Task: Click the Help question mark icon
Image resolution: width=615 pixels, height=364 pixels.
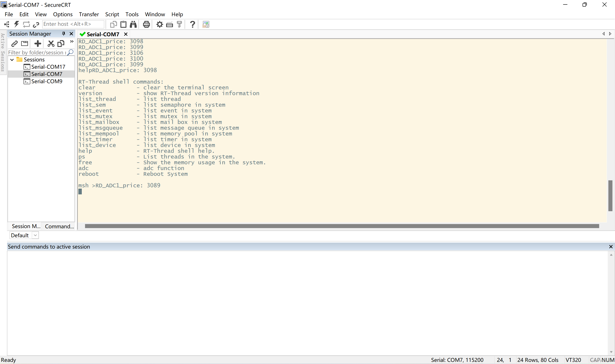Action: (192, 24)
